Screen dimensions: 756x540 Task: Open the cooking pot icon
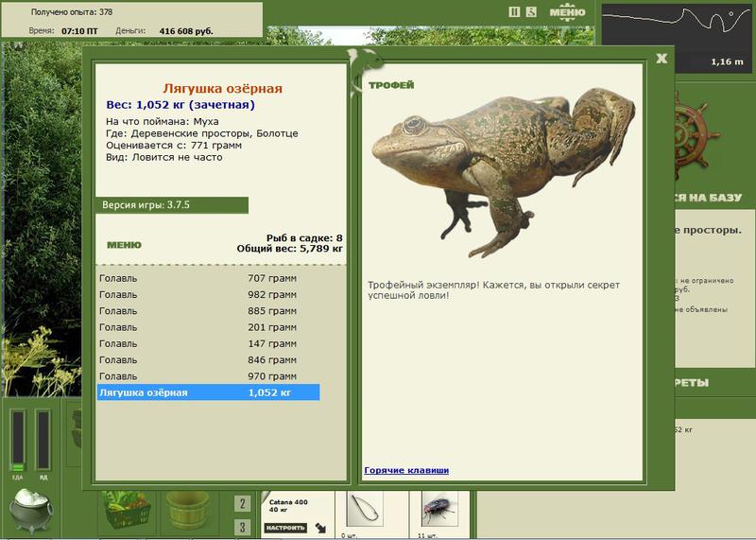coord(31,511)
